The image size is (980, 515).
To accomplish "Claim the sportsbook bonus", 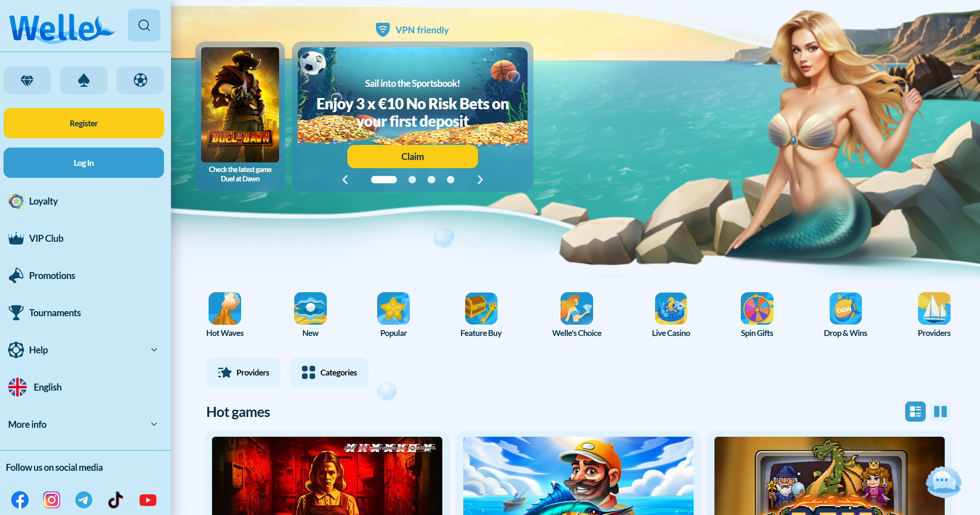I will 412,157.
